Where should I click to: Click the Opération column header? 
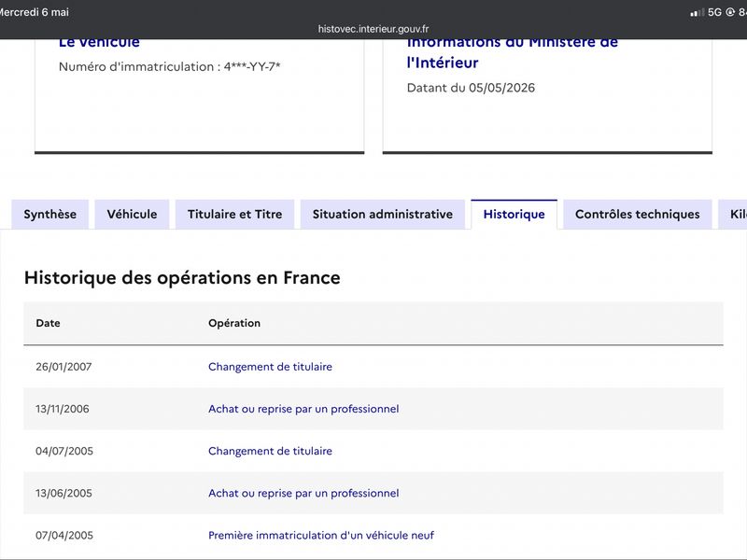point(234,323)
